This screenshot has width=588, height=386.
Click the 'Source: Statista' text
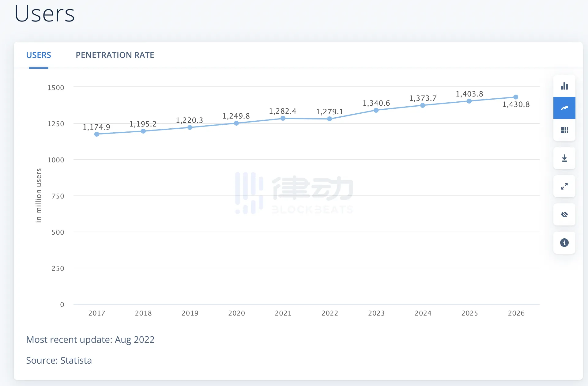[x=59, y=360]
